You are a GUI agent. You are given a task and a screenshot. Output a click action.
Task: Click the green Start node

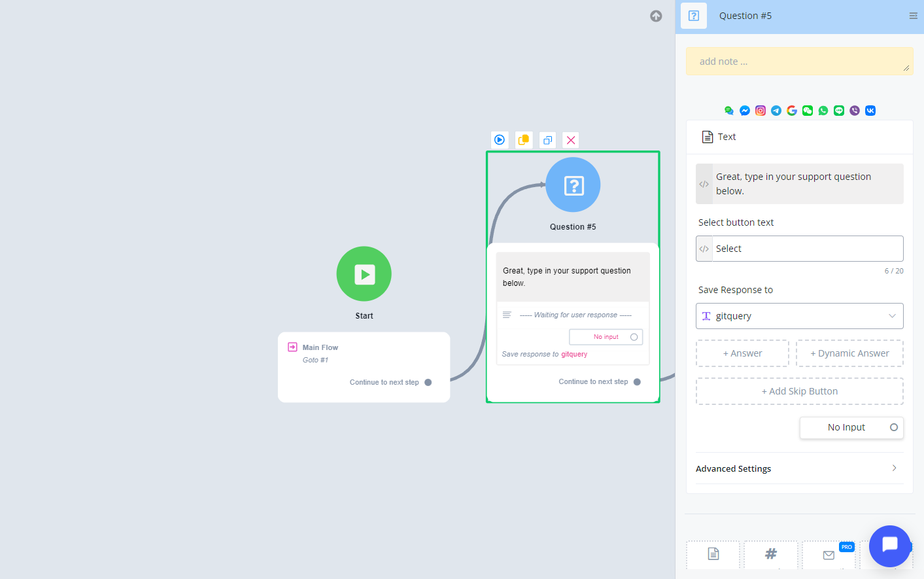point(364,274)
